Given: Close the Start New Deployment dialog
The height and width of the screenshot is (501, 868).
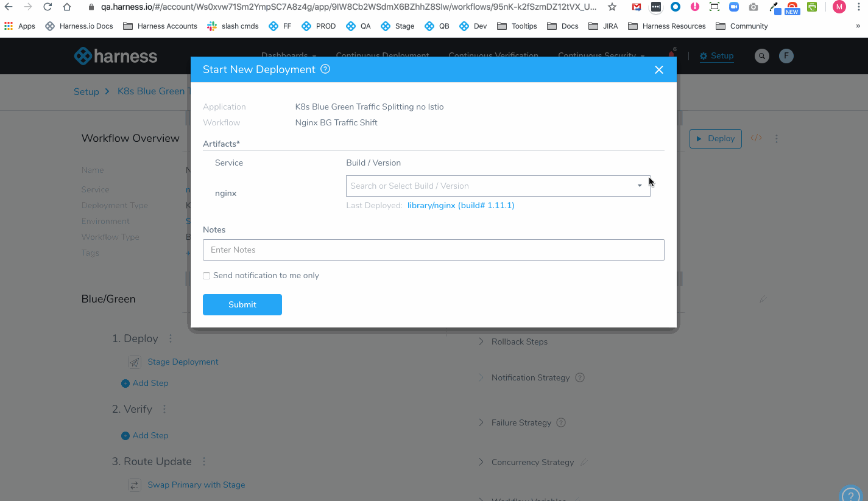Looking at the screenshot, I should point(658,70).
